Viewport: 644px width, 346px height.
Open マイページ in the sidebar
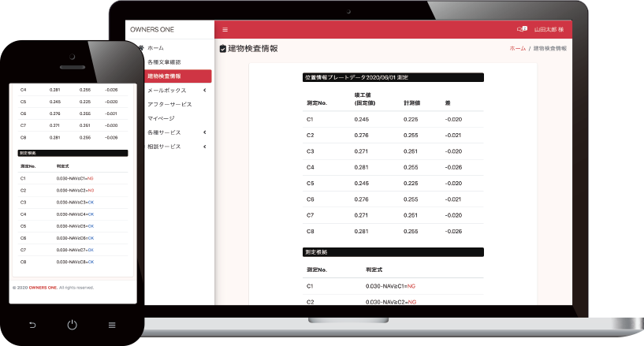coord(161,118)
